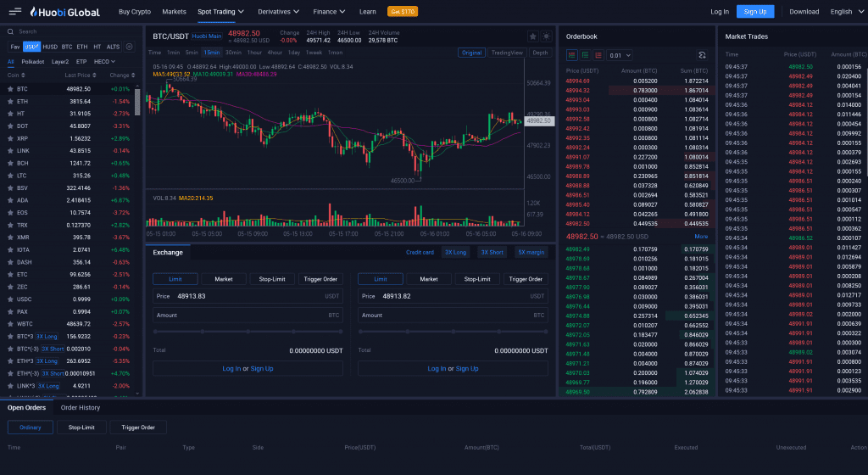
Task: Click the Sign Up button in header
Action: click(x=755, y=12)
